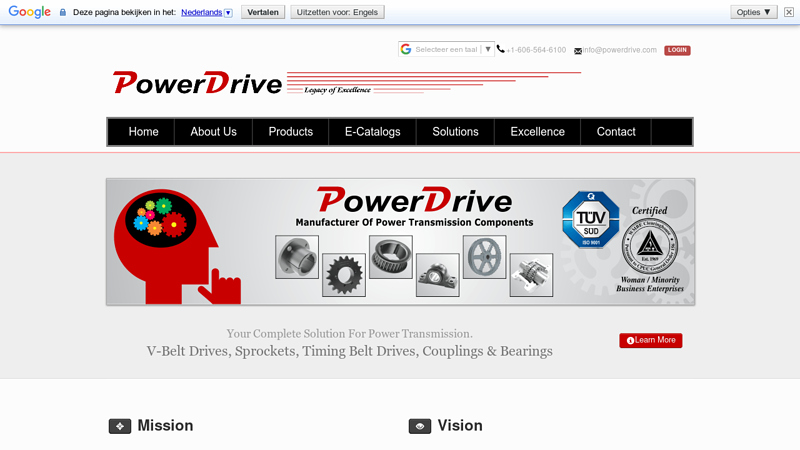Click the Mission section icon
This screenshot has height=450, width=800.
[120, 426]
